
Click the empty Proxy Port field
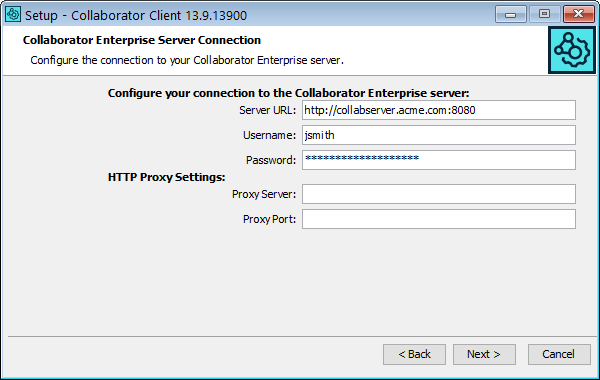coord(439,219)
